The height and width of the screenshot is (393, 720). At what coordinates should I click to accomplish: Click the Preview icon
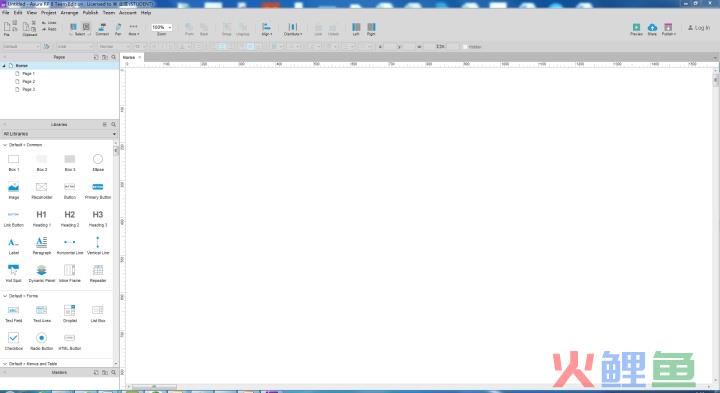(636, 29)
